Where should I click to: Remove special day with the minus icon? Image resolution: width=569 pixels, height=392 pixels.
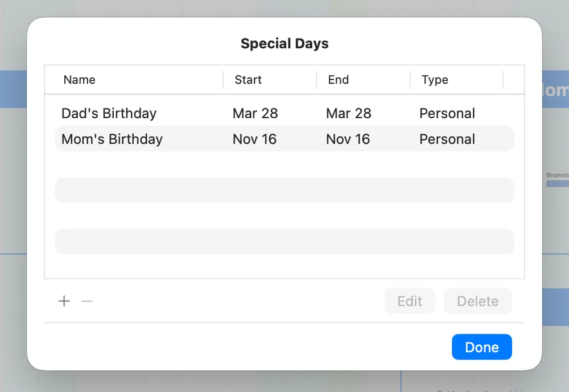87,302
